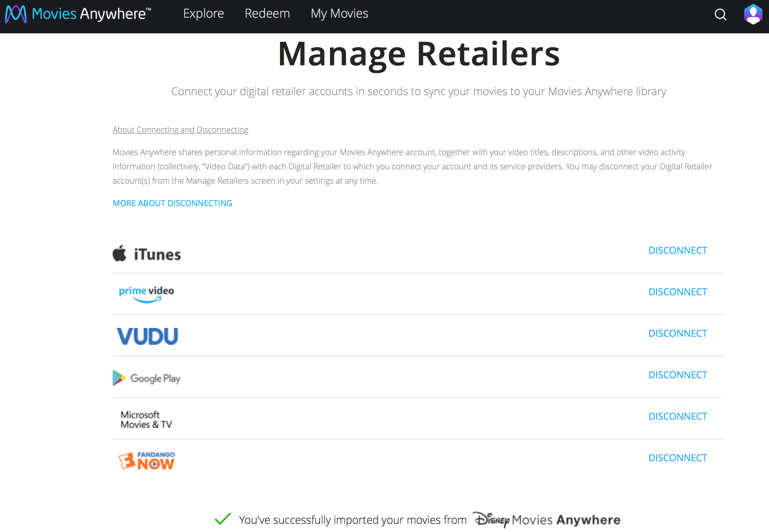Open the Explore menu
This screenshot has height=532, width=769.
(203, 14)
